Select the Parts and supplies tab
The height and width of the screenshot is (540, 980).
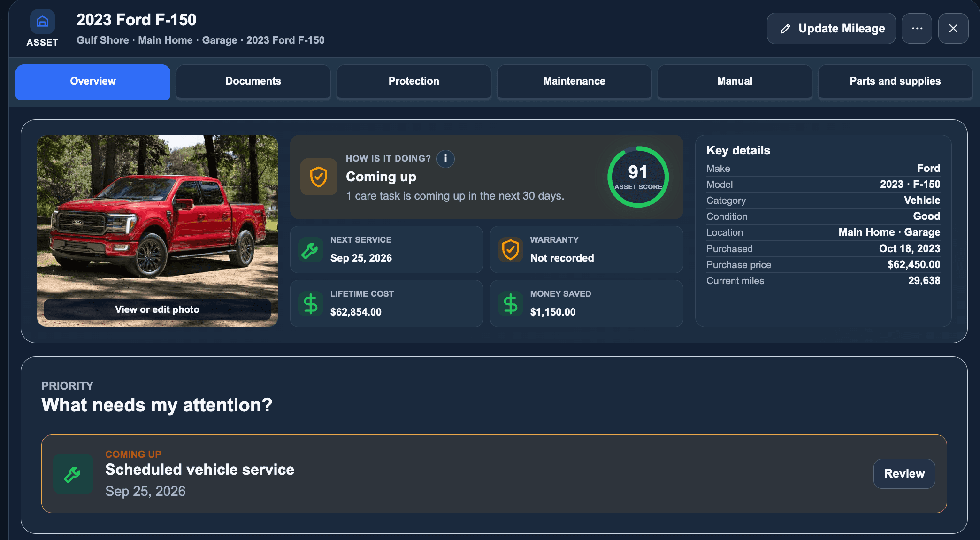896,82
